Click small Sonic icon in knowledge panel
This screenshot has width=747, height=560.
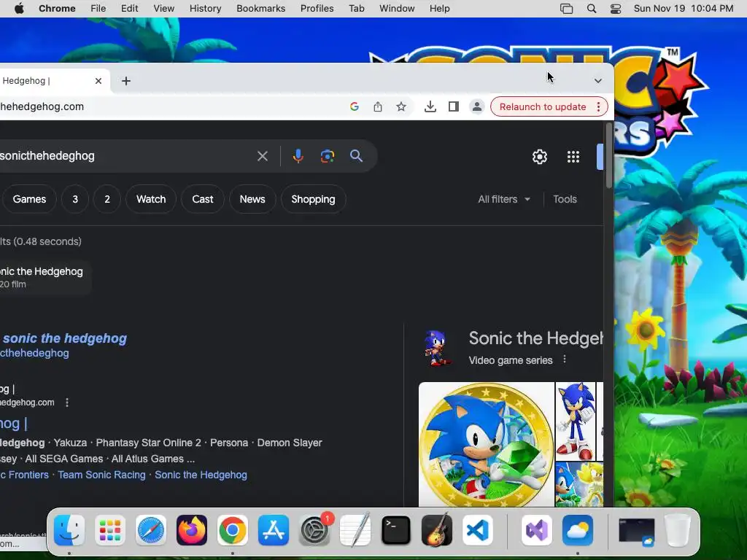click(438, 348)
